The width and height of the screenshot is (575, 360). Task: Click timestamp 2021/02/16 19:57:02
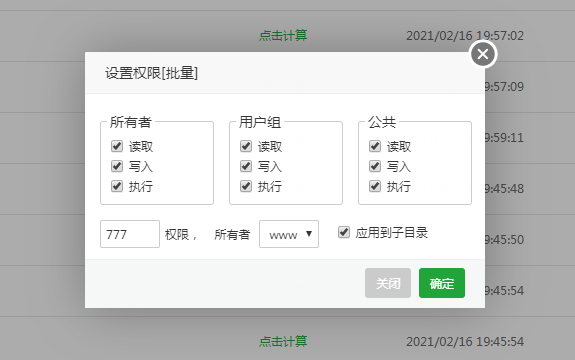coord(465,36)
